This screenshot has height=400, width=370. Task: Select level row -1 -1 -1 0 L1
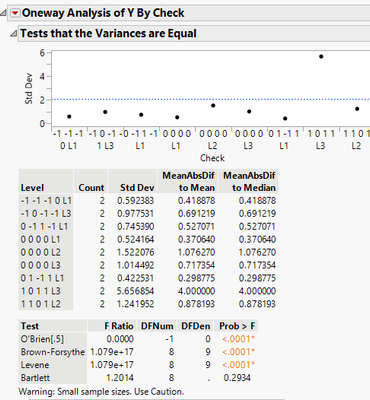click(x=46, y=201)
